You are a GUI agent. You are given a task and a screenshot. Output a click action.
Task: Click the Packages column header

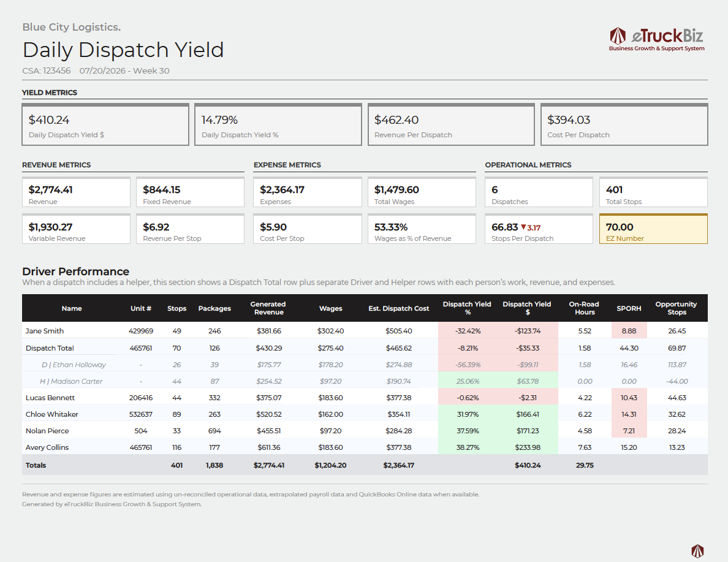click(x=214, y=308)
